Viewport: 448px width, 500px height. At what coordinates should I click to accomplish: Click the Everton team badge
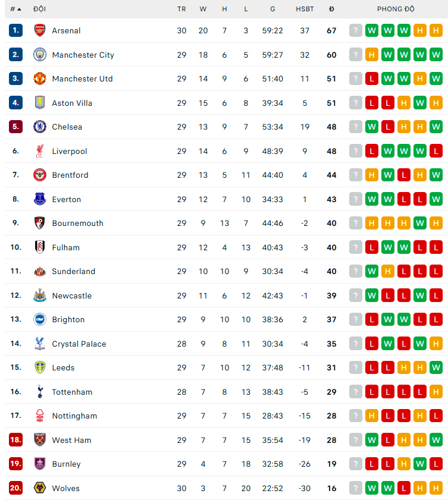(x=40, y=199)
